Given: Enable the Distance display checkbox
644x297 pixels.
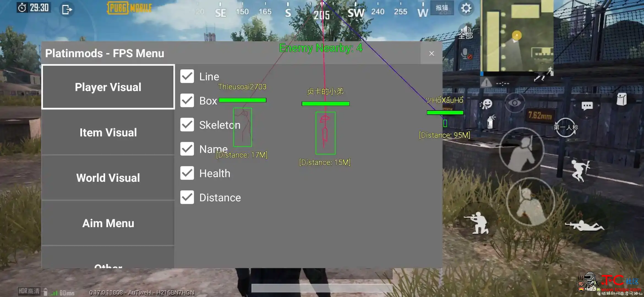Looking at the screenshot, I should coord(187,197).
